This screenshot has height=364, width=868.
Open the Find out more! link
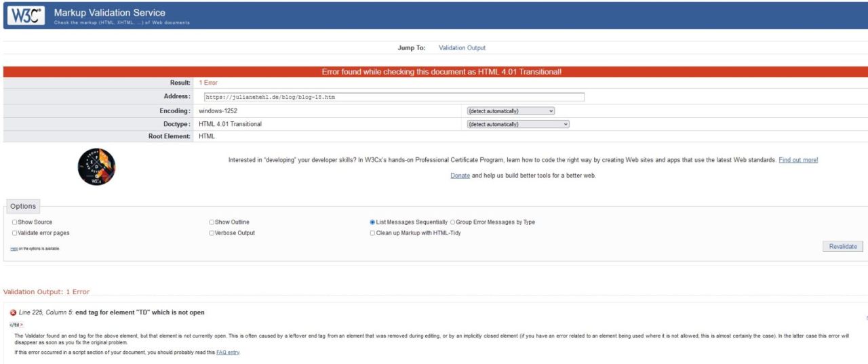pyautogui.click(x=798, y=160)
